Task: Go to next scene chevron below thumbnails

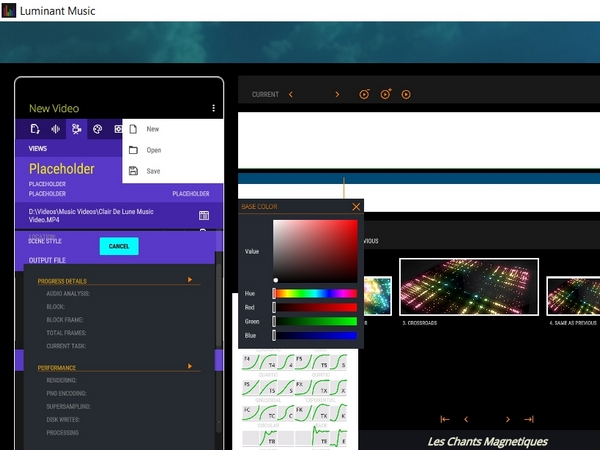Action: point(508,419)
